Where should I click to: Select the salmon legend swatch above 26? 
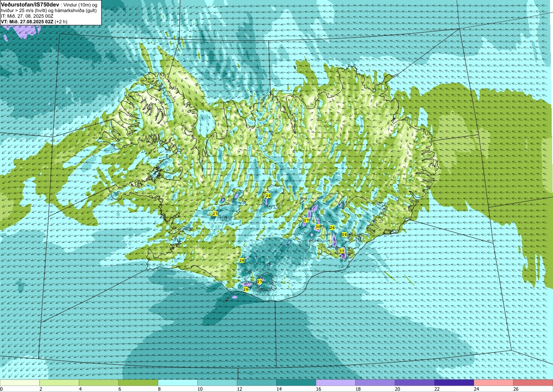(x=533, y=383)
